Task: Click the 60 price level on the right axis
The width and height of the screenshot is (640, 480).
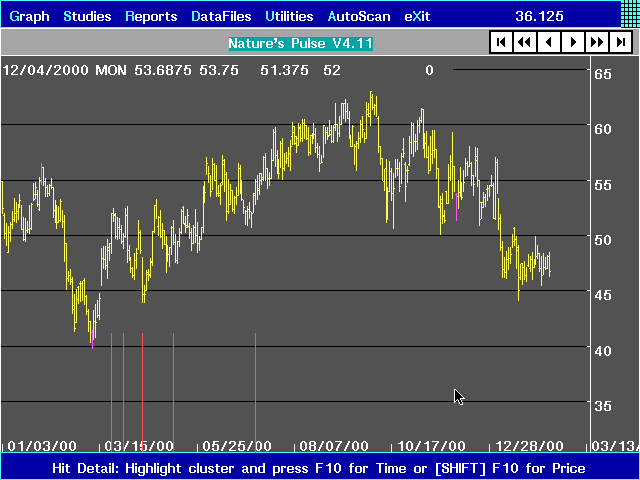Action: pos(603,129)
